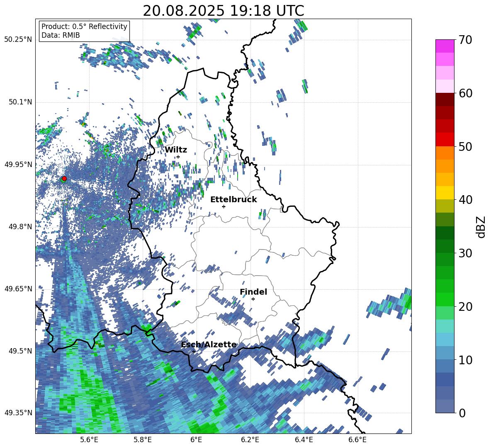Click the 49.65°N latitude label
Image resolution: width=491 pixels, height=448 pixels.
tap(18, 288)
